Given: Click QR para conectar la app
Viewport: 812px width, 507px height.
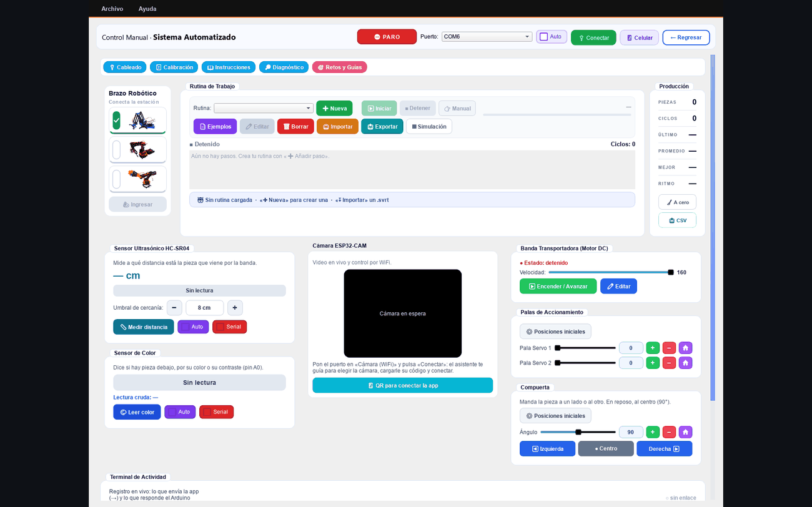Looking at the screenshot, I should (x=402, y=385).
